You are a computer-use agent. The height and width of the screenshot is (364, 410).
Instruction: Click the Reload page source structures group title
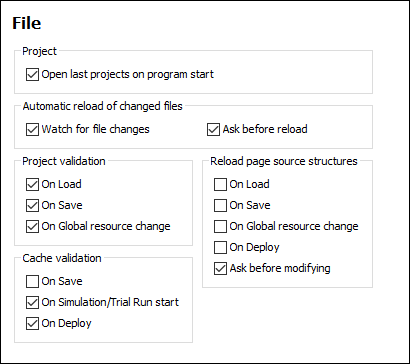pyautogui.click(x=284, y=161)
